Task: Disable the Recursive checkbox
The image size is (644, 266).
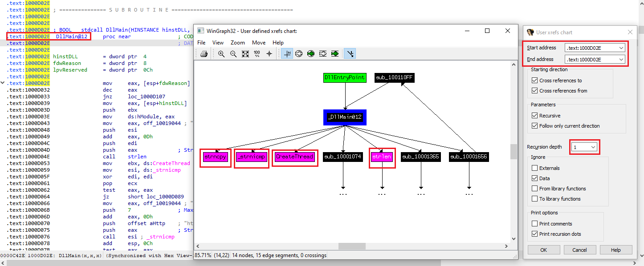Action: (x=534, y=116)
